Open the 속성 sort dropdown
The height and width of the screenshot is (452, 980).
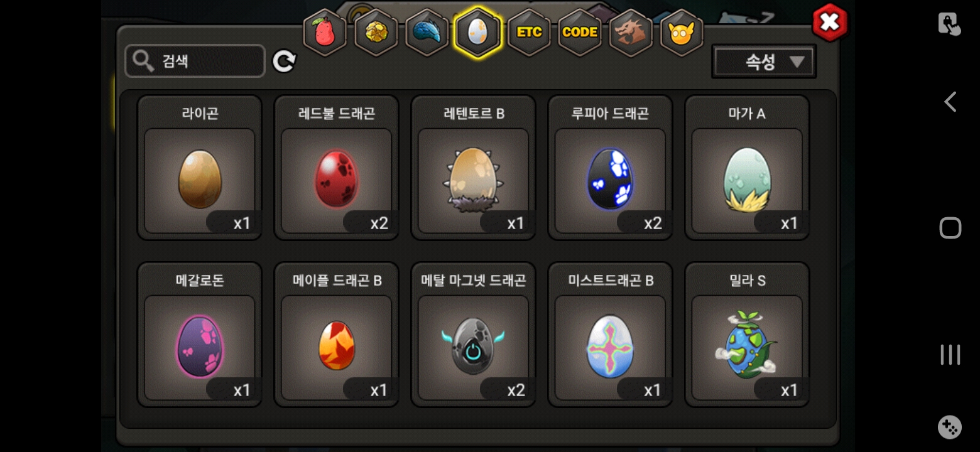pyautogui.click(x=764, y=62)
